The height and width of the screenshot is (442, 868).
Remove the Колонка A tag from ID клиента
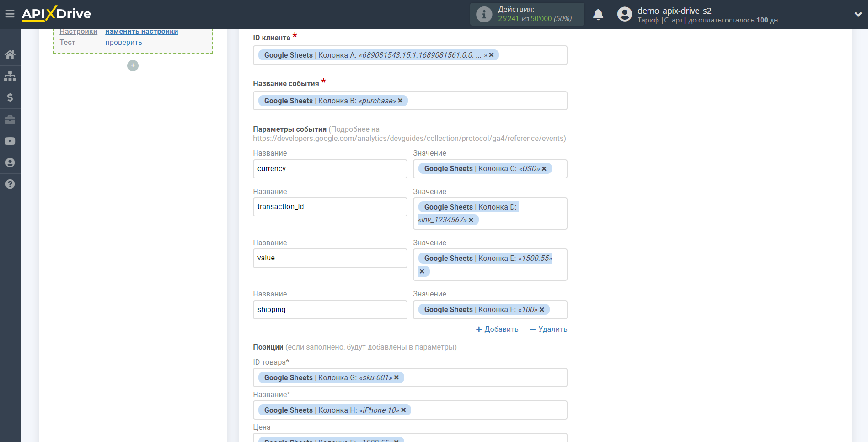pos(491,55)
